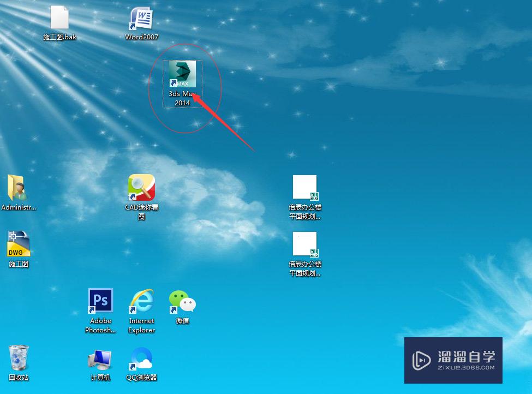The height and width of the screenshot is (394, 532).
Task: Click the 施工图.bak file icon
Action: (59, 17)
